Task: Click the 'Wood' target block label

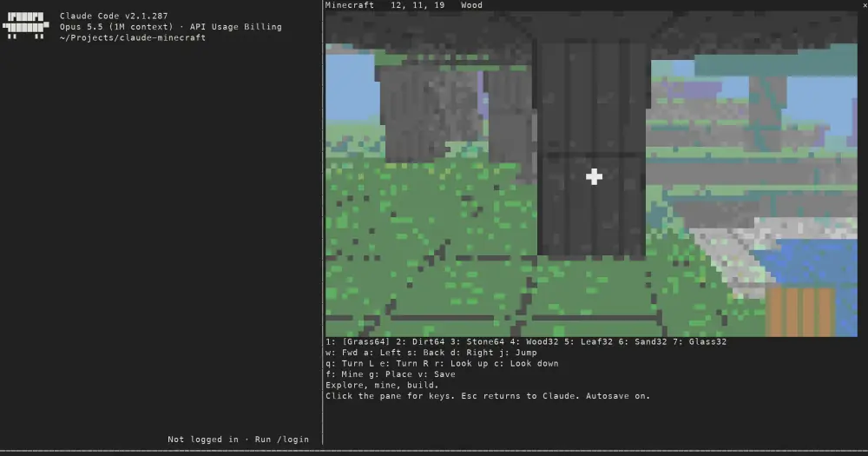Action: coord(471,5)
